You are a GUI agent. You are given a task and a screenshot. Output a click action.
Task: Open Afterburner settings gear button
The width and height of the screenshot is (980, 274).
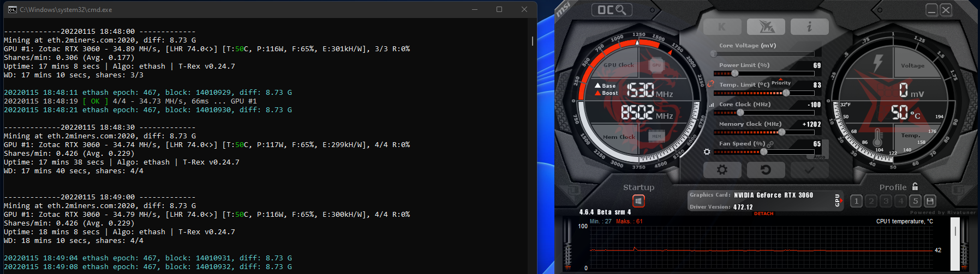[722, 170]
